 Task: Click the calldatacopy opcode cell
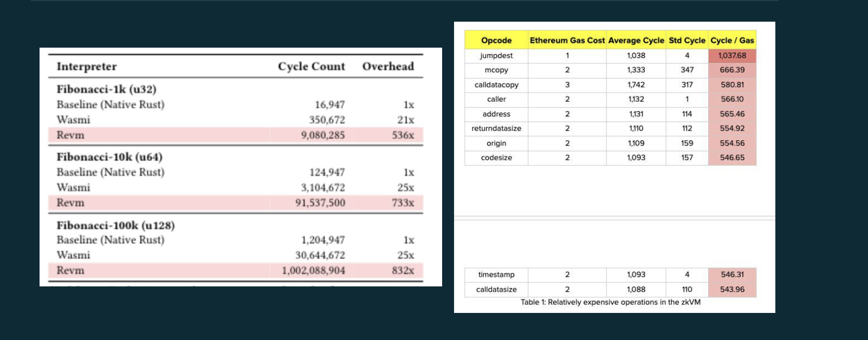(x=496, y=84)
